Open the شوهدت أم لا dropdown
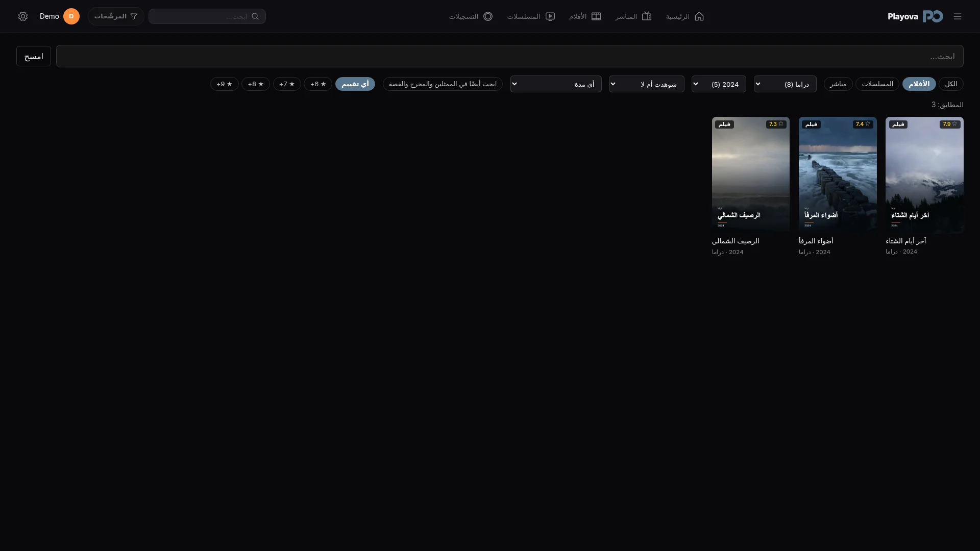980x551 pixels. click(x=646, y=84)
